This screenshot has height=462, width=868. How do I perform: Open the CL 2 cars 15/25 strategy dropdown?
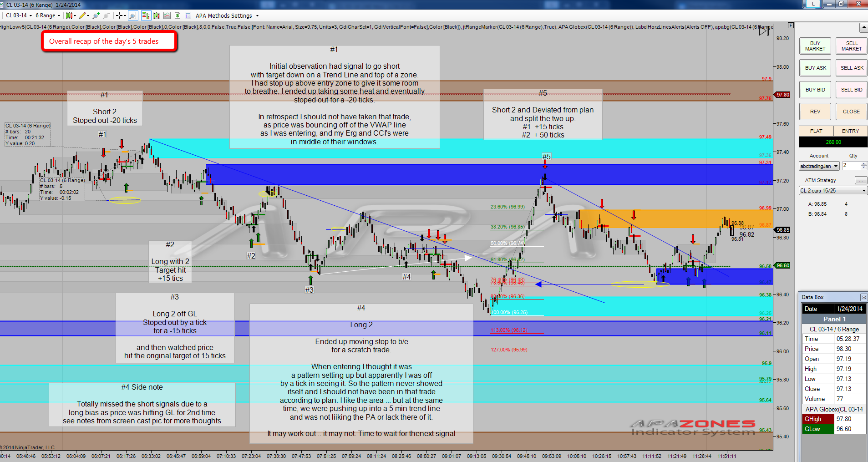point(833,191)
